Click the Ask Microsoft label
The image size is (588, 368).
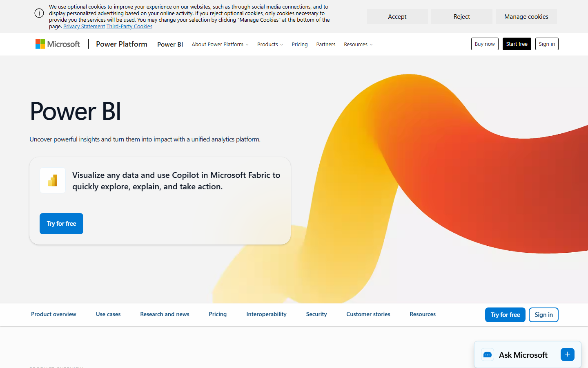pyautogui.click(x=523, y=355)
